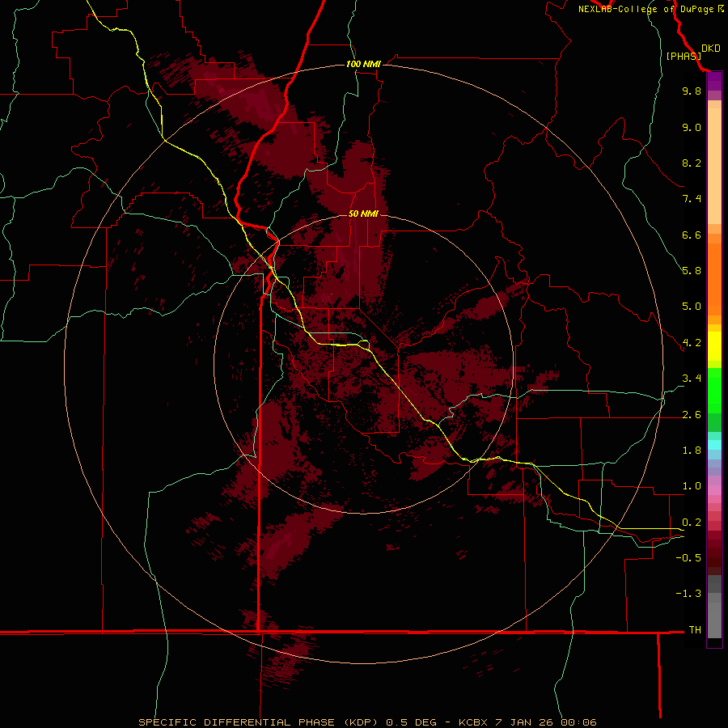
Task: Click the TH threshold label
Action: pos(695,630)
